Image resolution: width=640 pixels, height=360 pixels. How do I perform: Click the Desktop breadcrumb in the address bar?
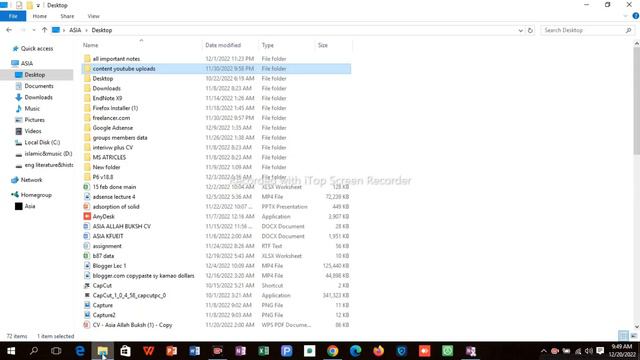102,30
